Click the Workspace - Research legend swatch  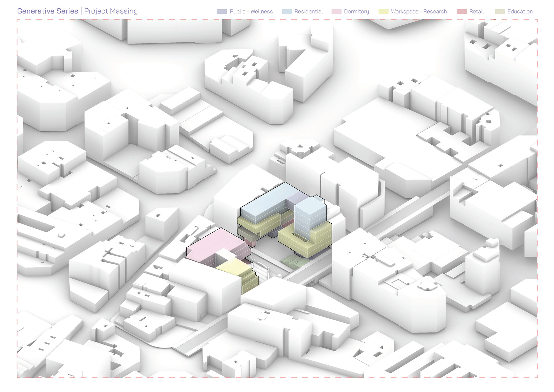coord(383,12)
